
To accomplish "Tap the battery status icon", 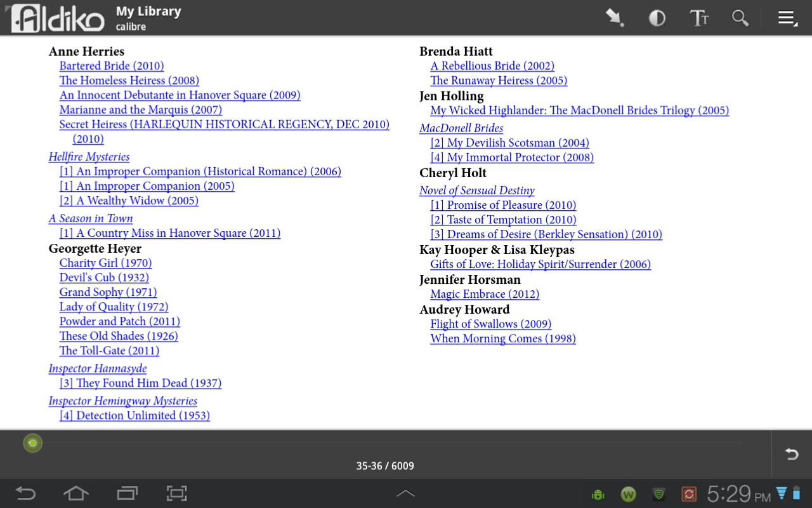I will click(797, 493).
